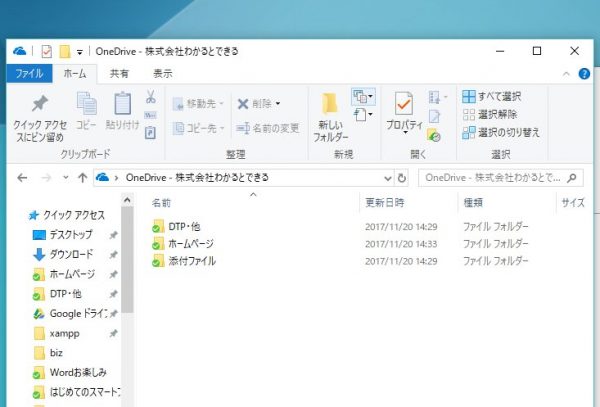Click the new folder quick access toolbar icon
The height and width of the screenshot is (407, 600).
(x=65, y=51)
